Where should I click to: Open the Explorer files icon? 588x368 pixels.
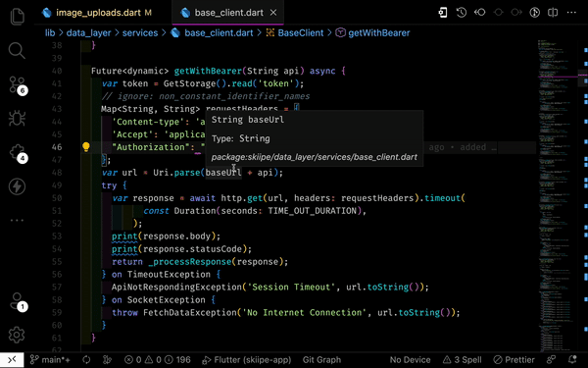point(17,17)
